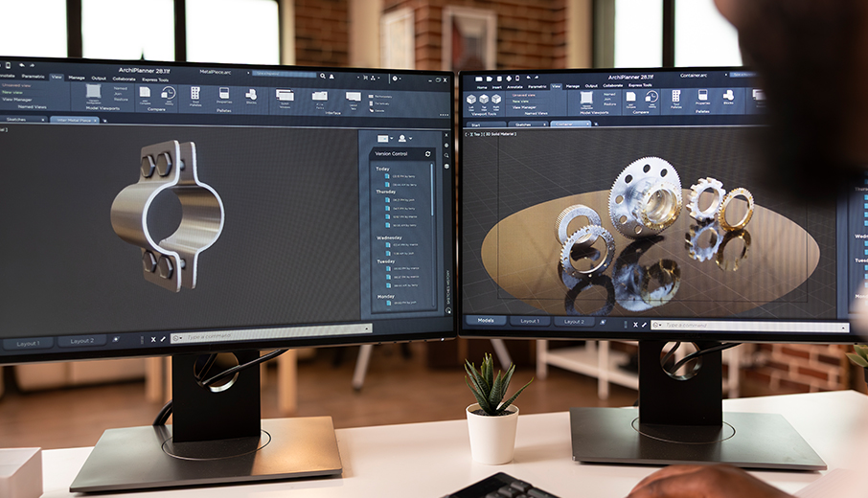Click magnifier icon in left monitor side strip

click(x=446, y=155)
